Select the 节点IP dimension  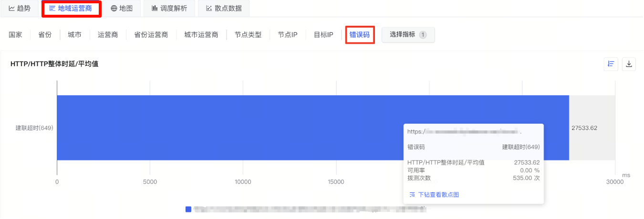[x=288, y=35]
